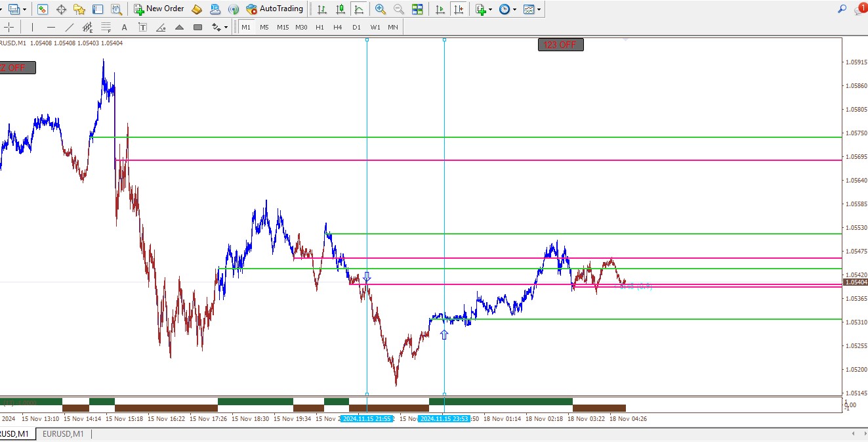Select the Equidistant Channel tool
Image resolution: width=868 pixels, height=442 pixels.
tap(87, 27)
